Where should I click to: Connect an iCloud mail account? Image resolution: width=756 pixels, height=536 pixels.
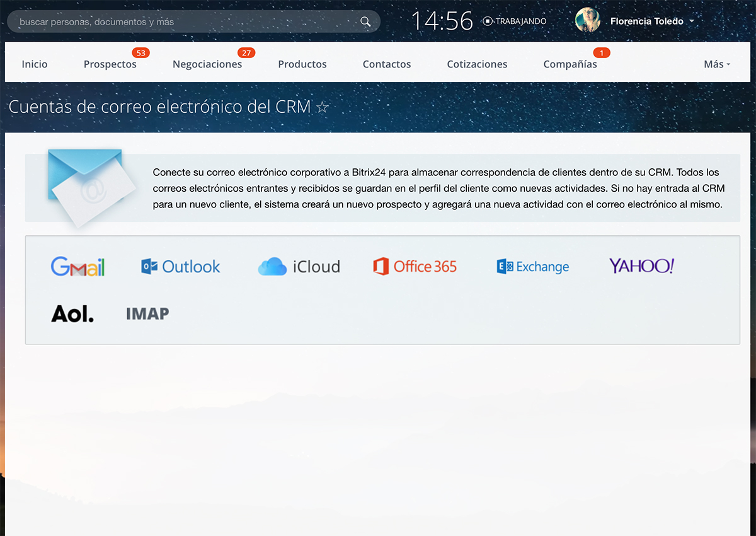coord(299,267)
